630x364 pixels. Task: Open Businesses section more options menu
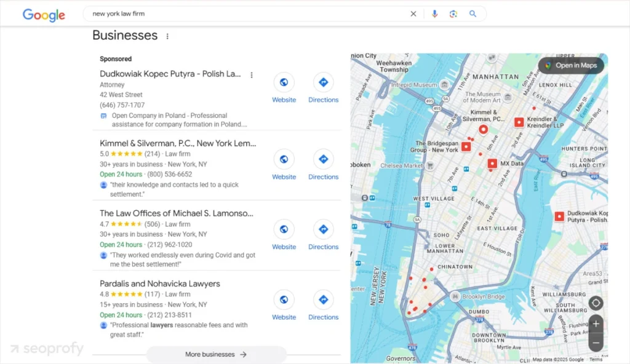pyautogui.click(x=167, y=36)
